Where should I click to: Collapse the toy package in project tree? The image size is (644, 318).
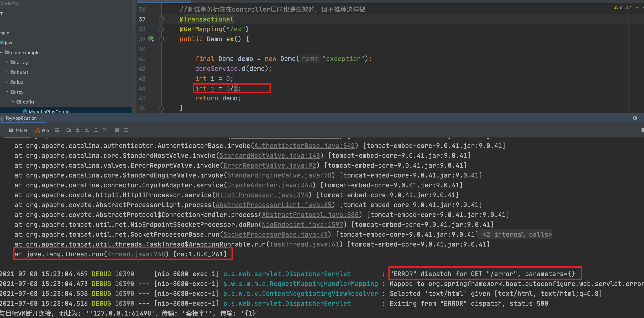tap(7, 92)
